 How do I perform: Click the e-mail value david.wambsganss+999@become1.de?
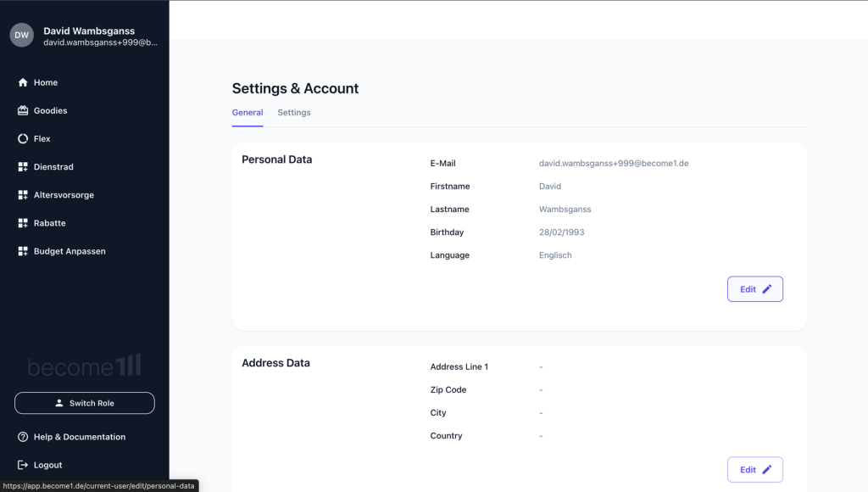(614, 164)
